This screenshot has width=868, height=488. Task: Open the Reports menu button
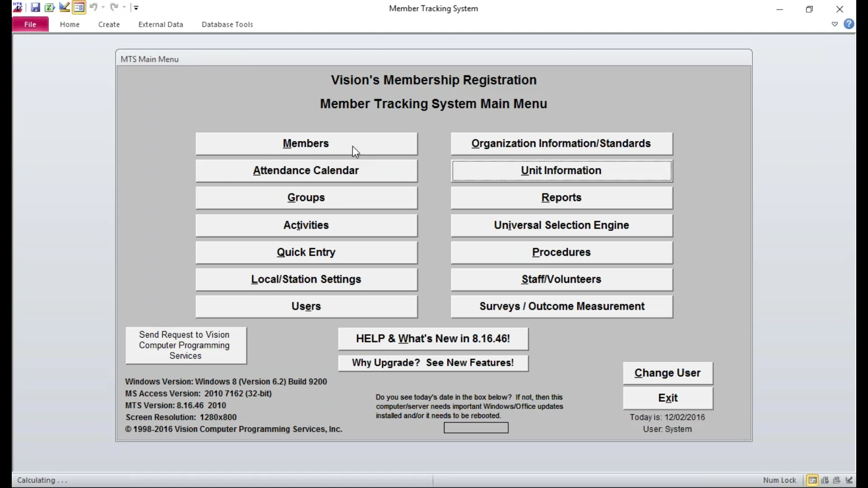pos(561,198)
